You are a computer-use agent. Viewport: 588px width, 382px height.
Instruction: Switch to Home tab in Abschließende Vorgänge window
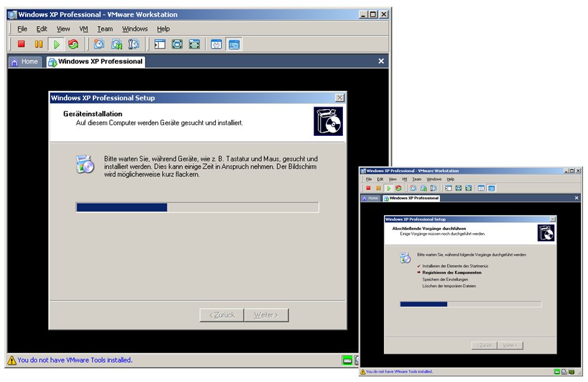tap(370, 198)
